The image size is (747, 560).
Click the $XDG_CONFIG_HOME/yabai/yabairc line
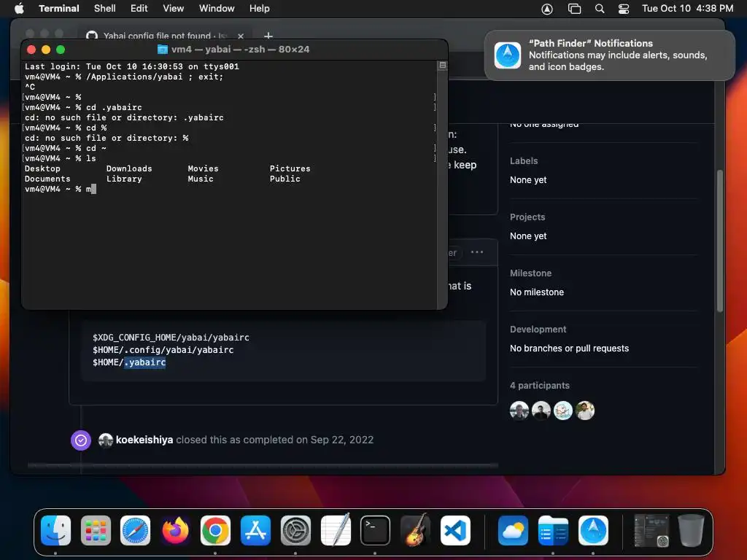pyautogui.click(x=171, y=338)
